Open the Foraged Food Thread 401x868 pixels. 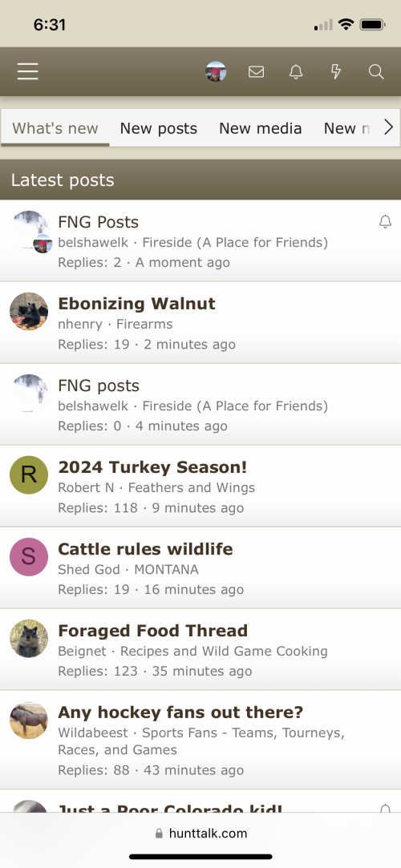coord(153,631)
